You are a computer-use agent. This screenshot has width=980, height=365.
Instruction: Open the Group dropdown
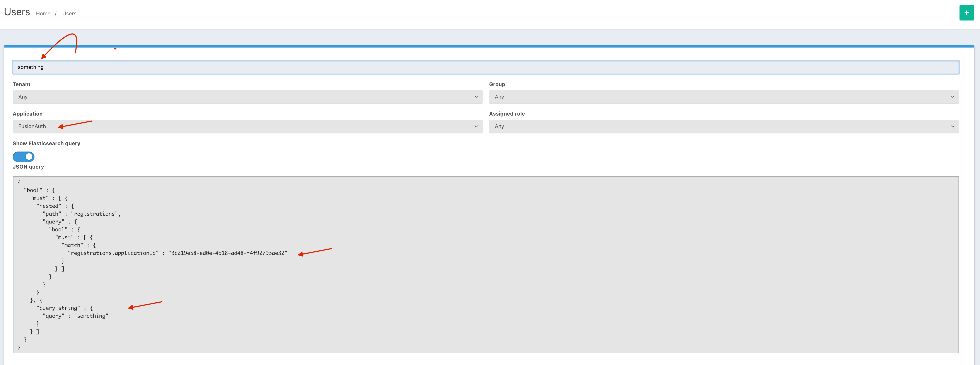pos(724,97)
